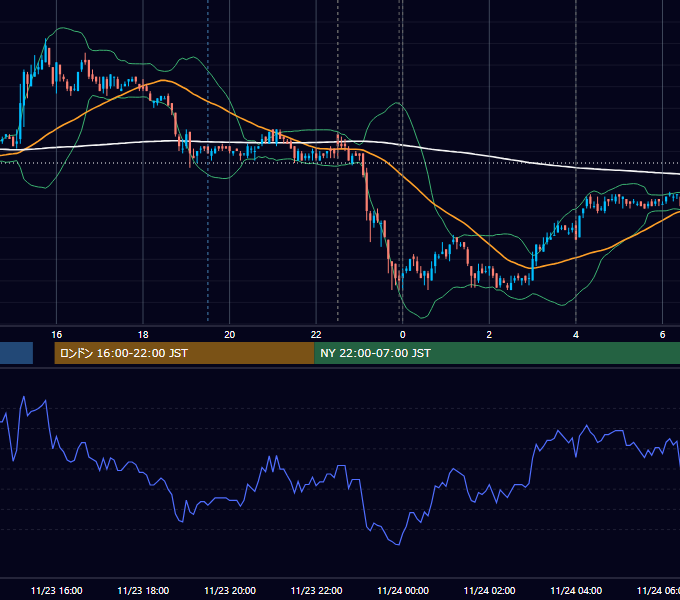Click the blue session bar before ロンドン
Viewport: 680px width, 600px height.
pos(16,353)
